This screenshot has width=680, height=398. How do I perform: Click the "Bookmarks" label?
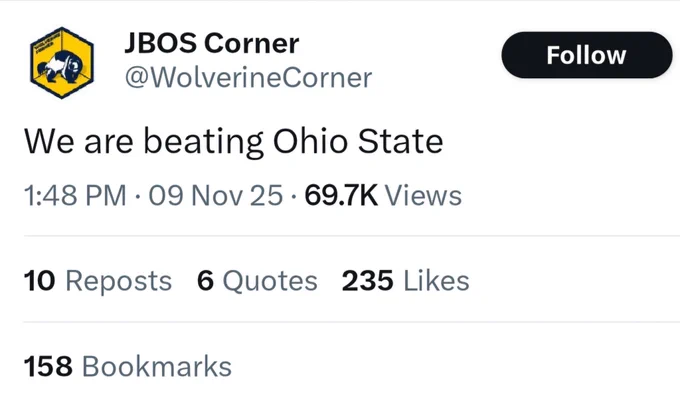[x=157, y=366]
